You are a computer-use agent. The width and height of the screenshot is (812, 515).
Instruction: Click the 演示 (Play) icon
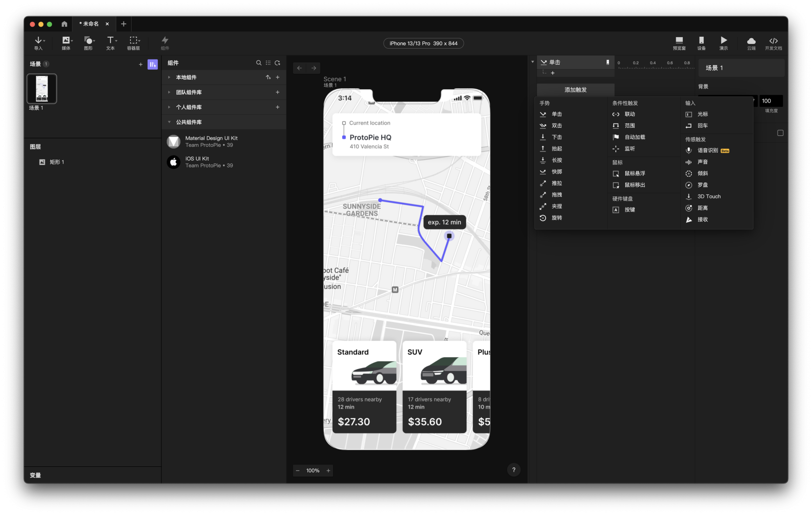click(x=723, y=43)
